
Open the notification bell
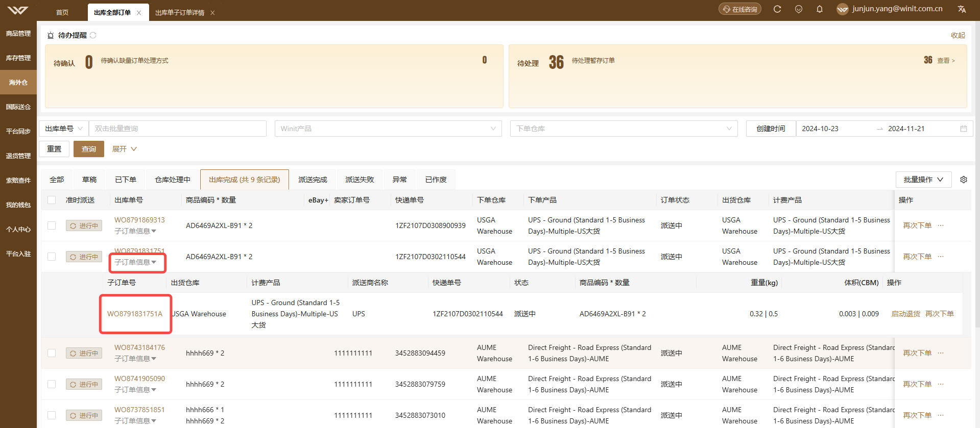820,9
